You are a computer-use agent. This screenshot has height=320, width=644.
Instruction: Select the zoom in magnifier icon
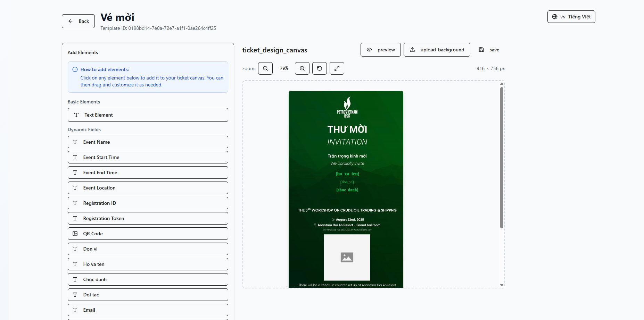(302, 68)
